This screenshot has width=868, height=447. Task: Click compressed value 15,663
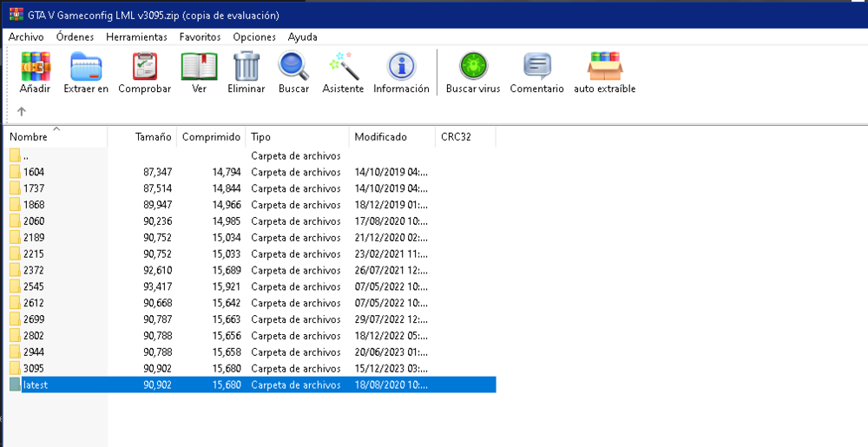click(x=227, y=319)
